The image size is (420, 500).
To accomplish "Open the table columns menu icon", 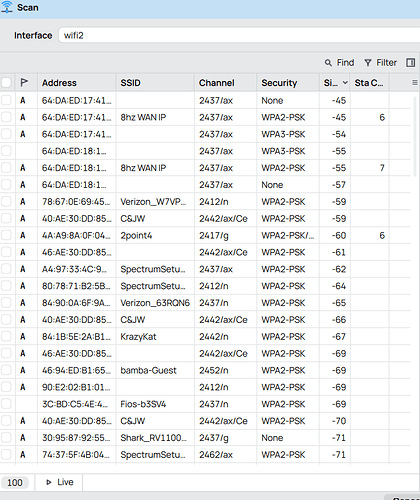I will [x=415, y=82].
